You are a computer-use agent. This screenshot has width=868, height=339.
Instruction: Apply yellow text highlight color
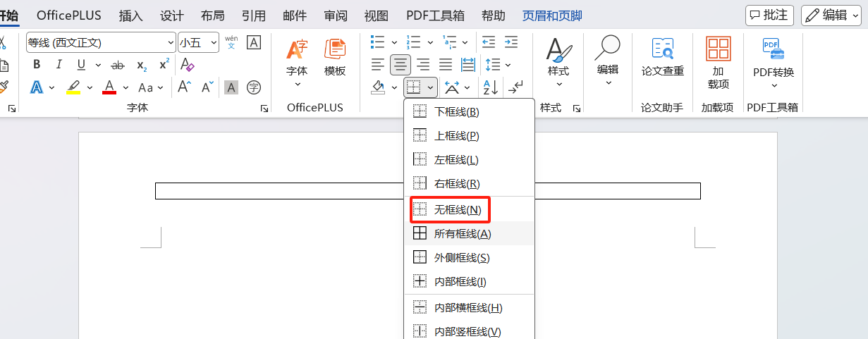73,87
